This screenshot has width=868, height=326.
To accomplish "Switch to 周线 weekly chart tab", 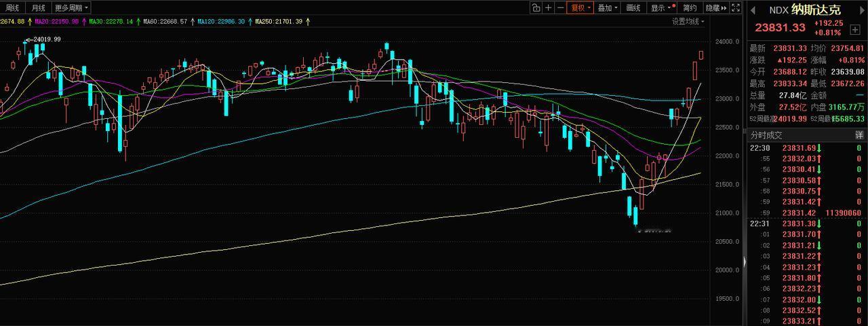I will pyautogui.click(x=12, y=8).
